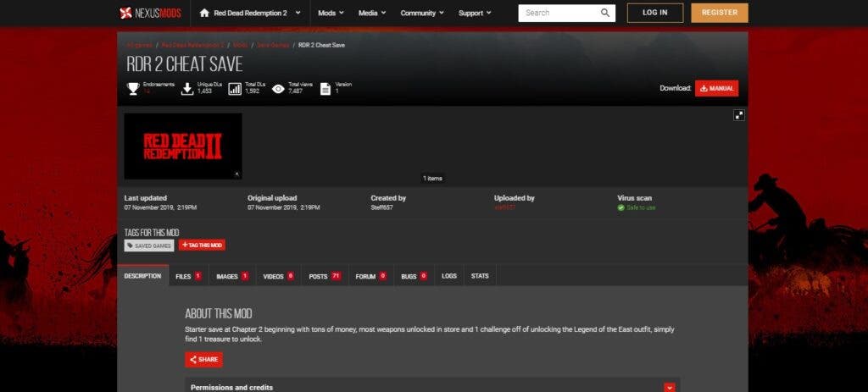868x392 pixels.
Task: Open the Files tab
Action: (188, 276)
